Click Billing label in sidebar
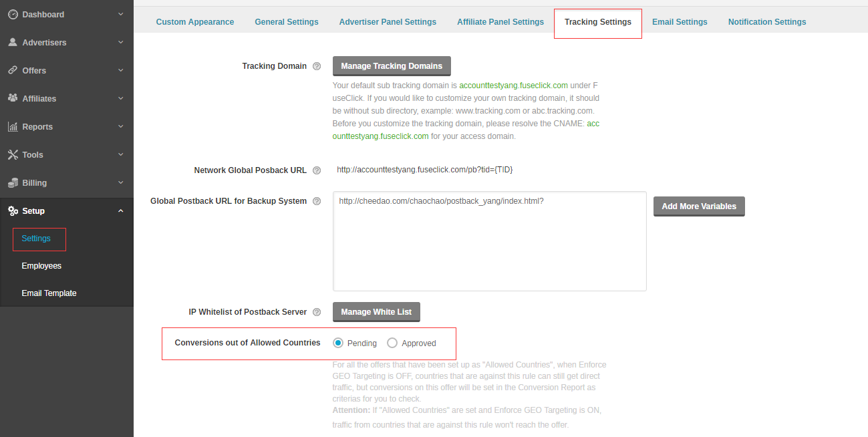 coord(35,182)
